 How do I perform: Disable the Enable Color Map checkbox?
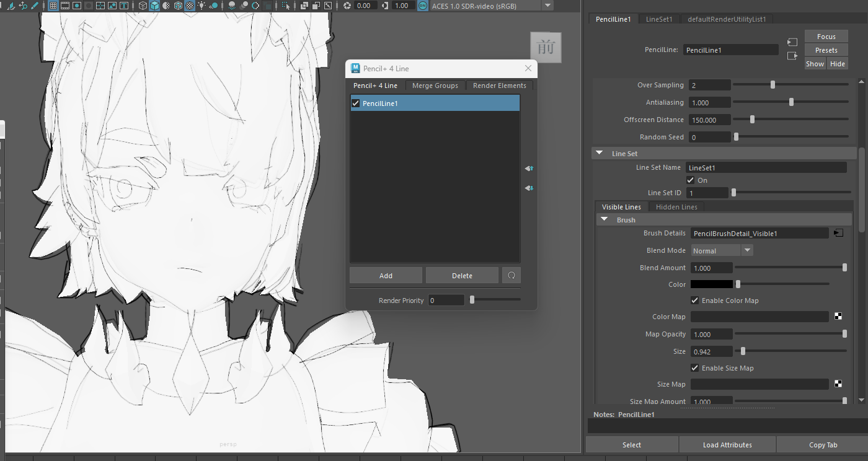click(695, 301)
